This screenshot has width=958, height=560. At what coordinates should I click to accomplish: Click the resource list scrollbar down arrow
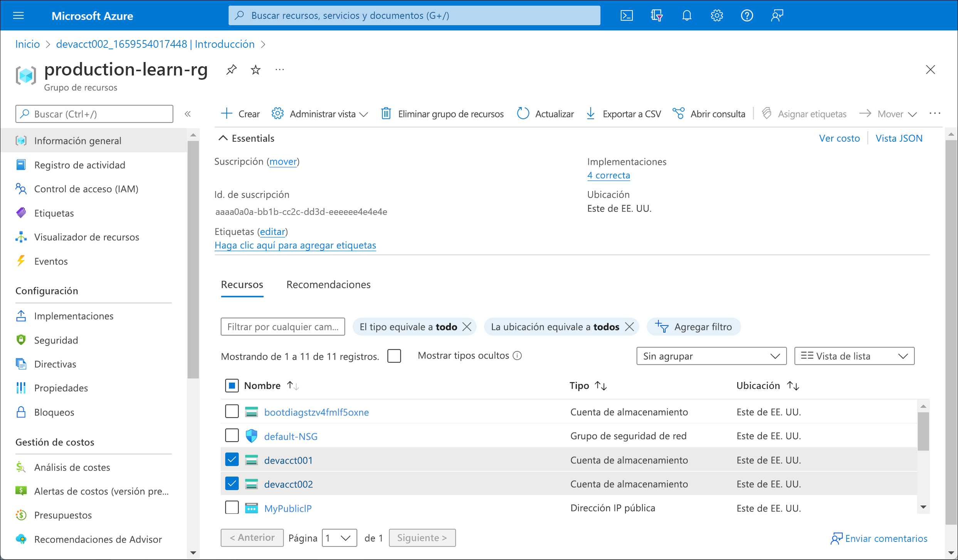923,507
